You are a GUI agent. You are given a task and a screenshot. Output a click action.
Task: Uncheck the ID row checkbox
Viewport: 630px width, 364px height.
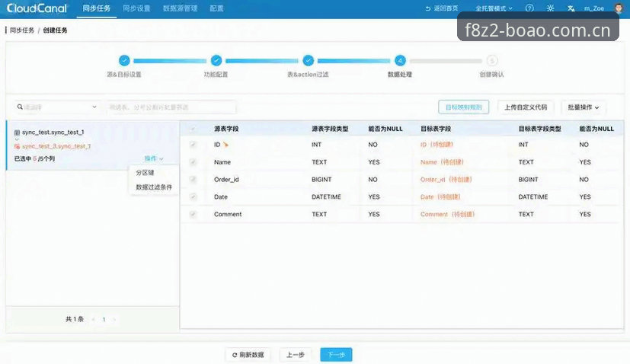point(193,145)
